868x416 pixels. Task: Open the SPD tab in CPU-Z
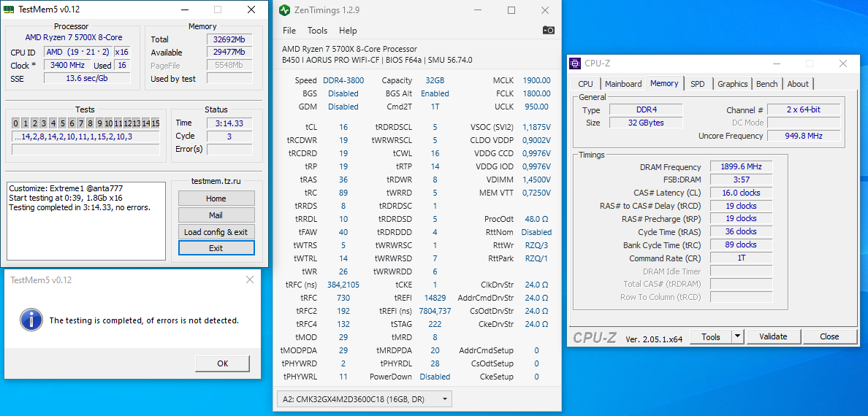point(698,84)
